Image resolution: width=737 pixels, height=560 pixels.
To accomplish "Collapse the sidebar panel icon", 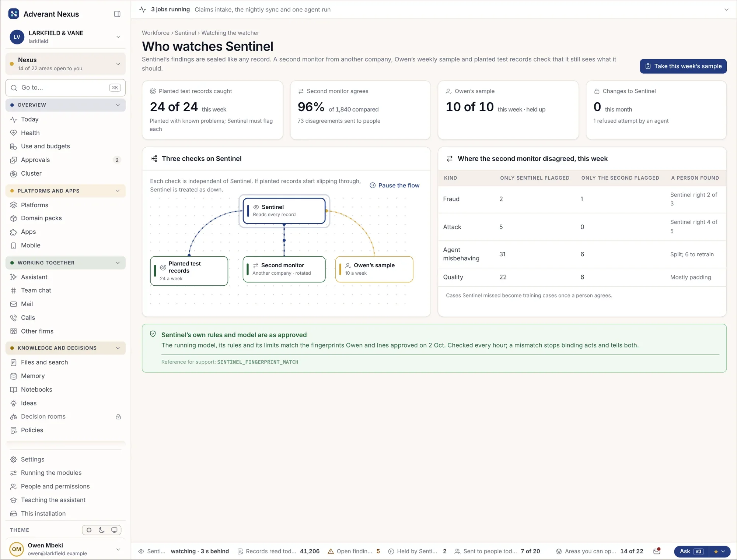I will pyautogui.click(x=117, y=14).
